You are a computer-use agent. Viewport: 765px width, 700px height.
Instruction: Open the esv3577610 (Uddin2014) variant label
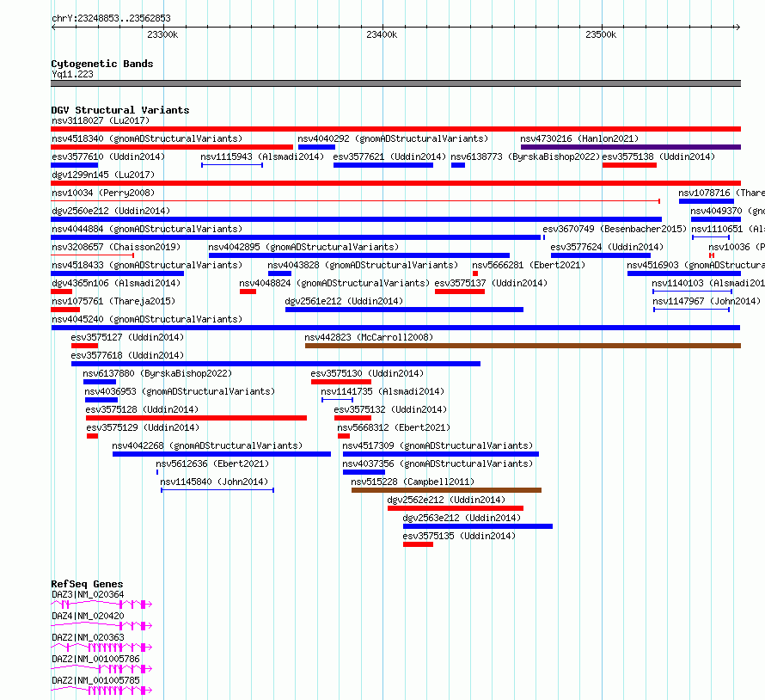[108, 157]
